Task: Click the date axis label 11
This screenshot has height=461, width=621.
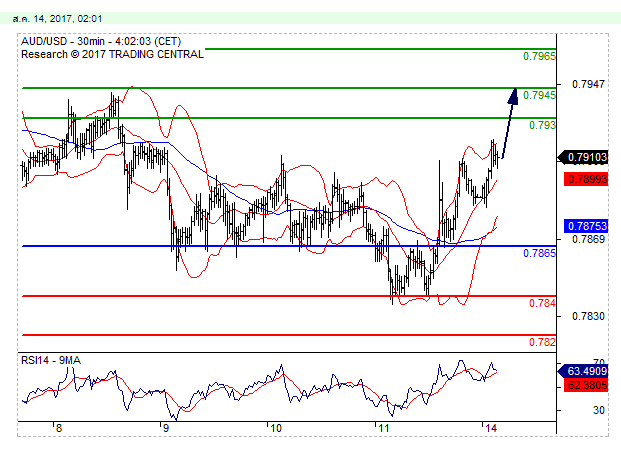Action: point(383,428)
